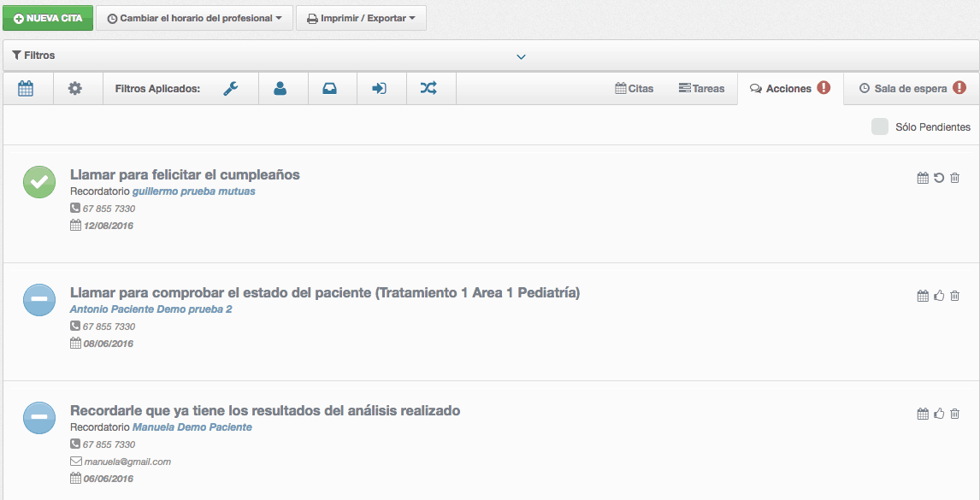Image resolution: width=980 pixels, height=500 pixels.
Task: Click date 08/06/2016
Action: pyautogui.click(x=108, y=343)
